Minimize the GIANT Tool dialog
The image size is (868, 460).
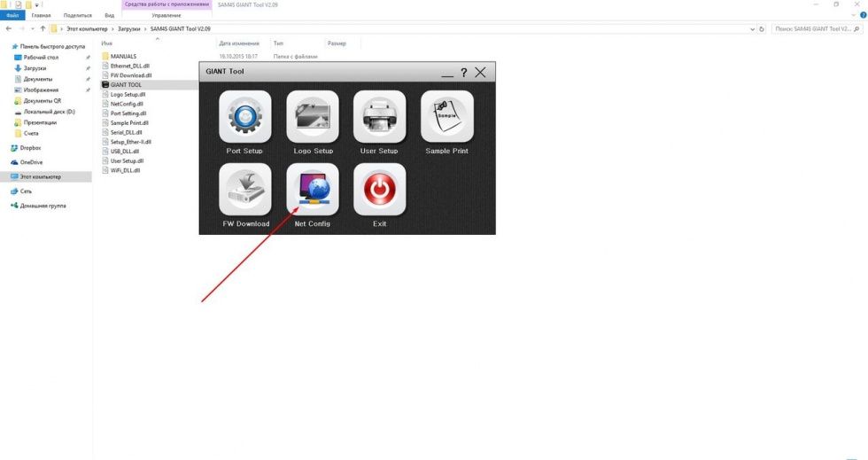tap(447, 74)
